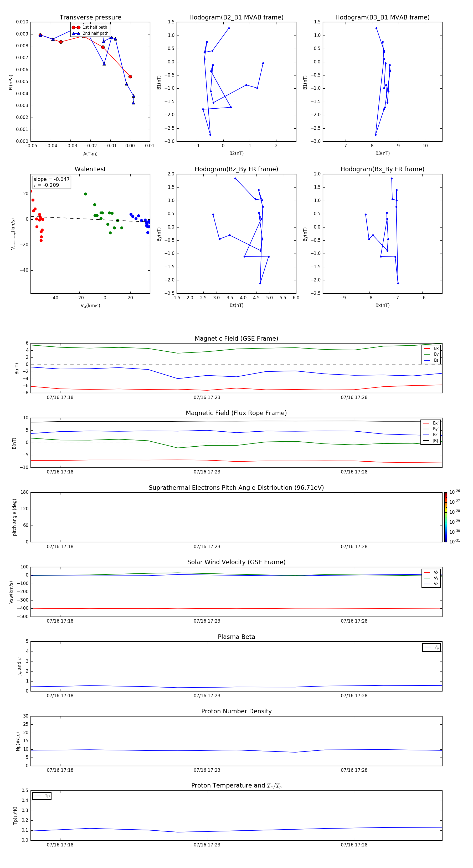The height and width of the screenshot is (868, 473).
Task: Select the "Bx'" entry in Flux Rope legend
Action: [x=431, y=423]
